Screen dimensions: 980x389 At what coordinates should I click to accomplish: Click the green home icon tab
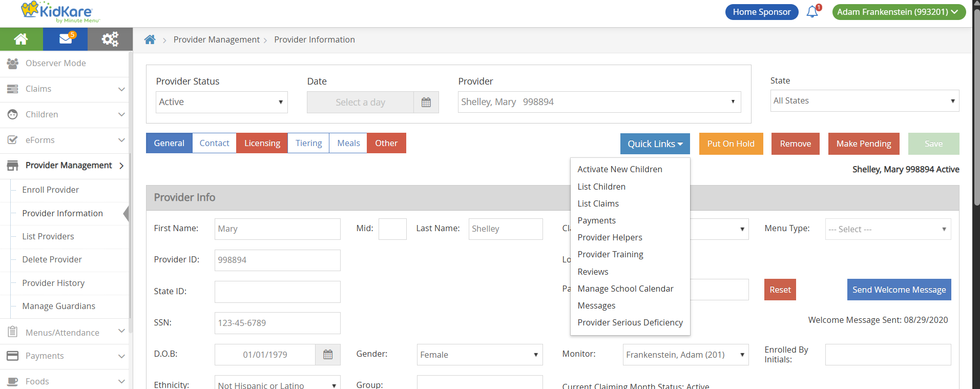click(21, 39)
